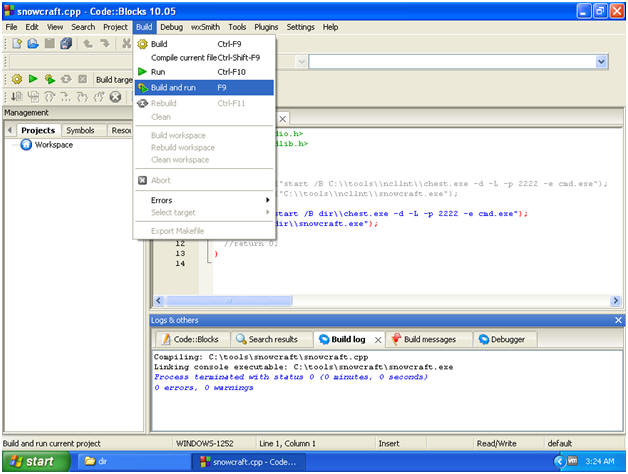
Task: Click the Step out debugger icon
Action: [82, 97]
